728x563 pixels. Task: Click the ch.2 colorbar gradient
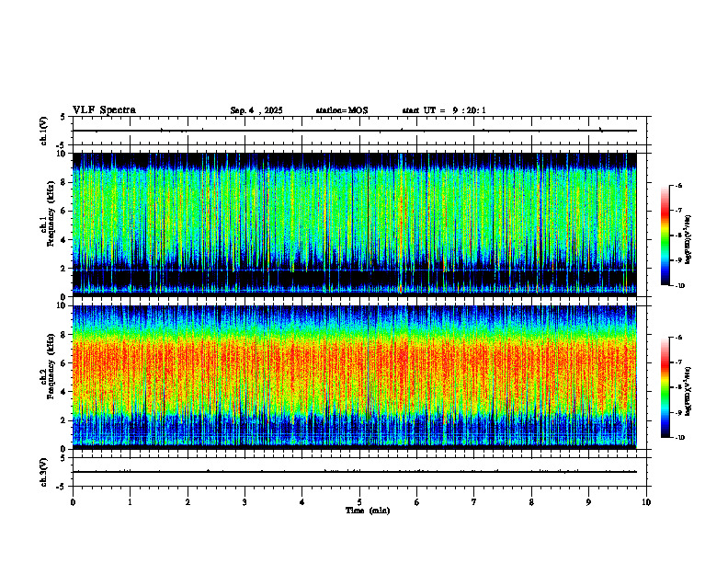point(665,387)
